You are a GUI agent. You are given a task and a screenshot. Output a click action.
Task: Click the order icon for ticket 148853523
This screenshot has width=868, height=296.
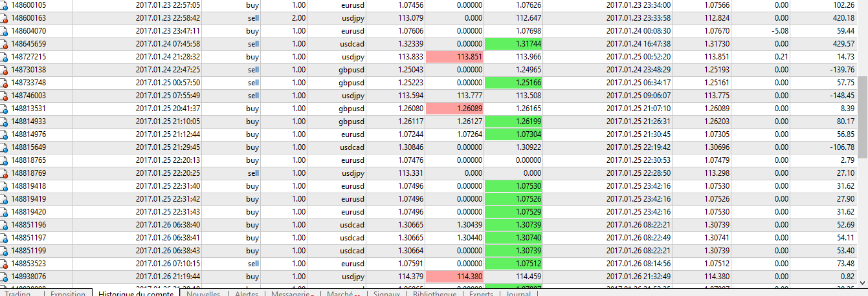click(5, 264)
